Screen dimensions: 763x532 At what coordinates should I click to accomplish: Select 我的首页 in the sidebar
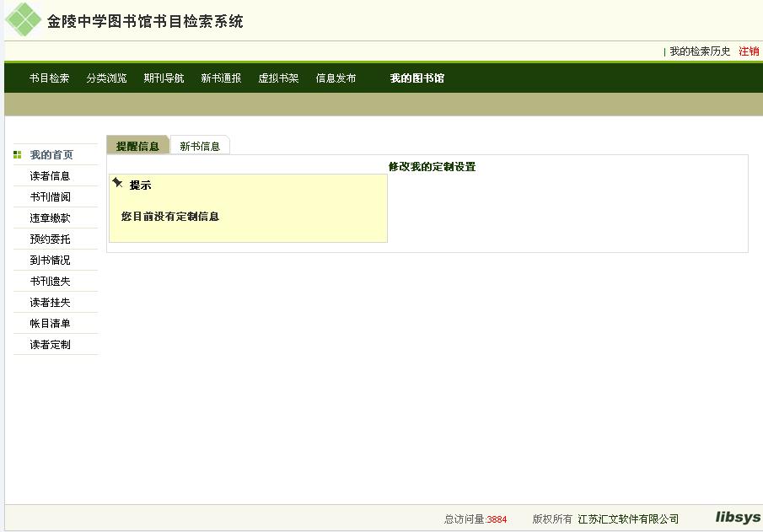coord(51,155)
